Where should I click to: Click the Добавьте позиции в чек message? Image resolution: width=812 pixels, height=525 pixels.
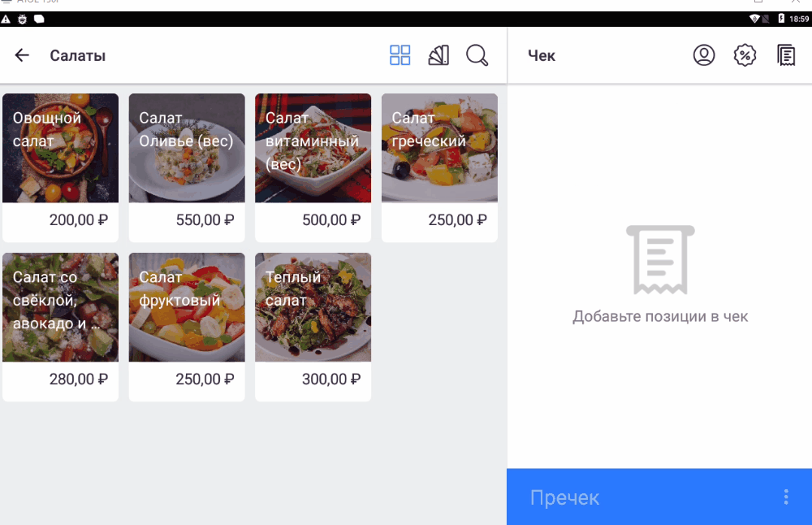[x=660, y=316]
